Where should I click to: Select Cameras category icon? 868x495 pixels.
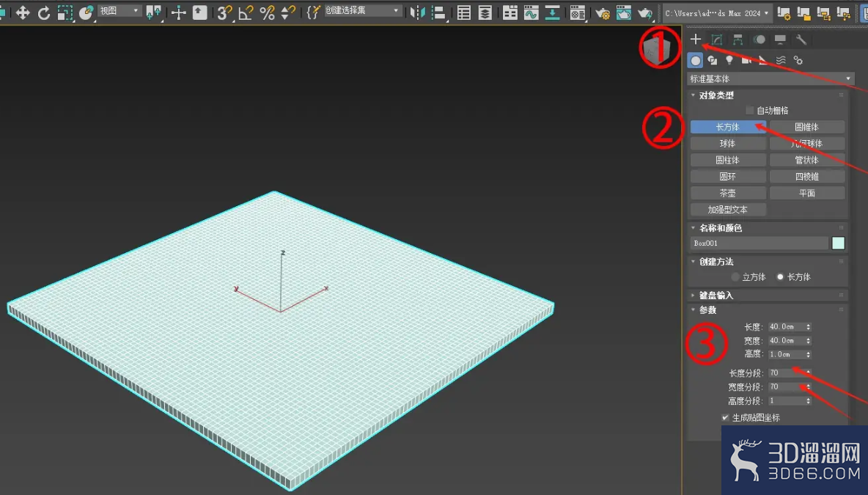(747, 60)
